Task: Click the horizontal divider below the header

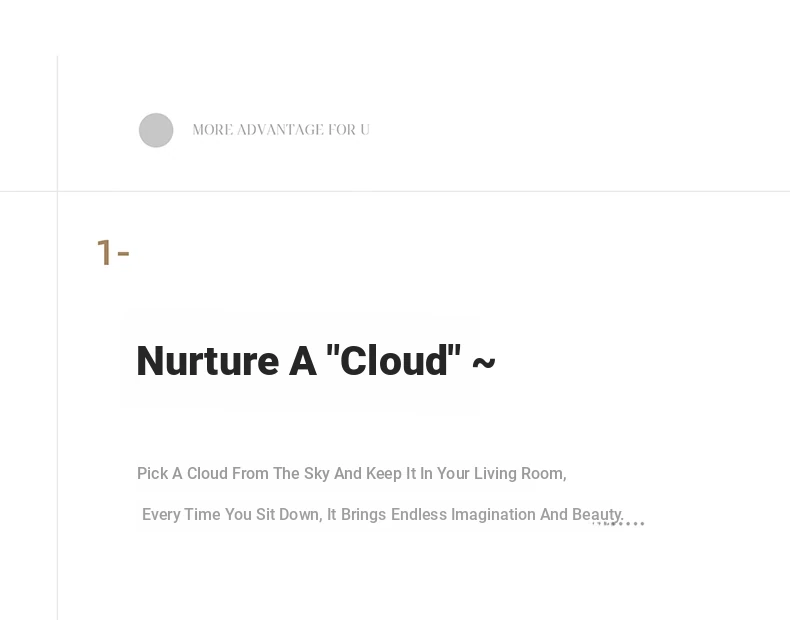Action: tap(400, 191)
